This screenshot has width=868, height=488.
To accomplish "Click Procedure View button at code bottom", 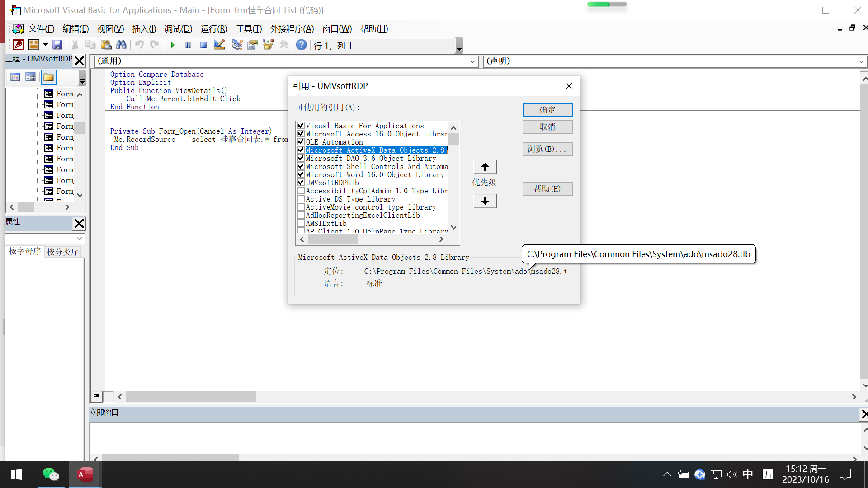I will (97, 396).
